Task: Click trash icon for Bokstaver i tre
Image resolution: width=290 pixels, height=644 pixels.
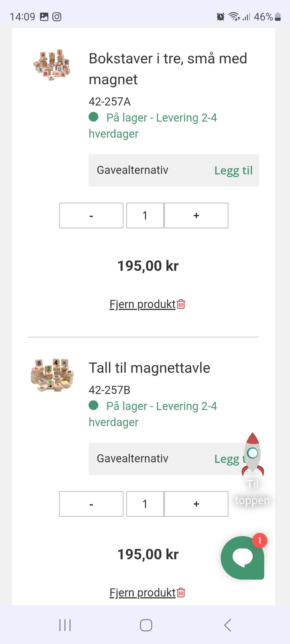Action: click(181, 304)
